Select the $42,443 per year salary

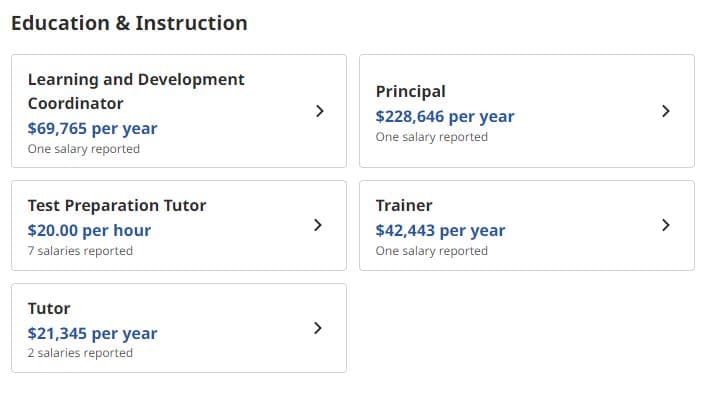[x=441, y=230]
